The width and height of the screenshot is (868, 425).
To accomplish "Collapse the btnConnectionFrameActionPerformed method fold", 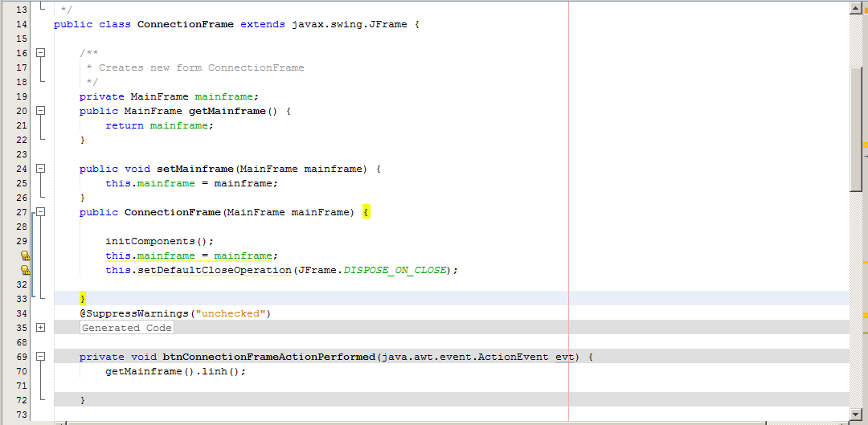I will click(41, 357).
